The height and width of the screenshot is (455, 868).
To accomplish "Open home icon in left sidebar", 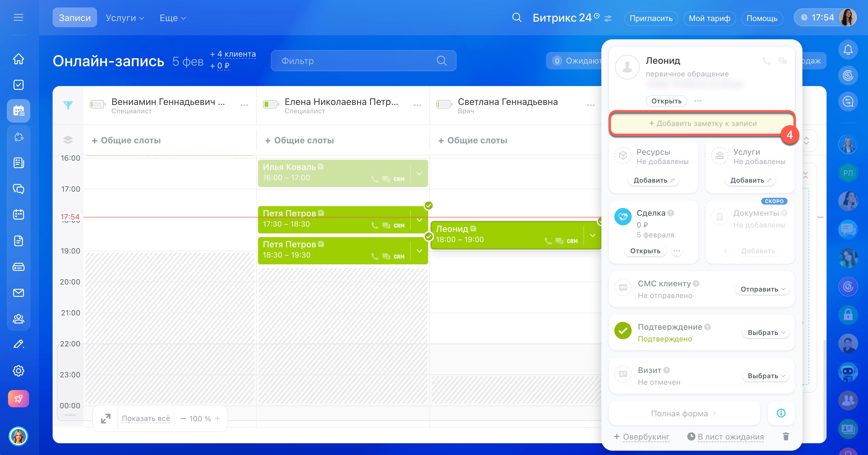I will click(x=18, y=58).
